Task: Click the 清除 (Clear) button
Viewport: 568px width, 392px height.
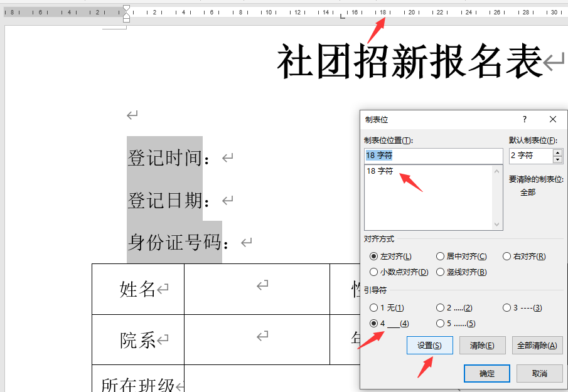Action: coord(483,345)
